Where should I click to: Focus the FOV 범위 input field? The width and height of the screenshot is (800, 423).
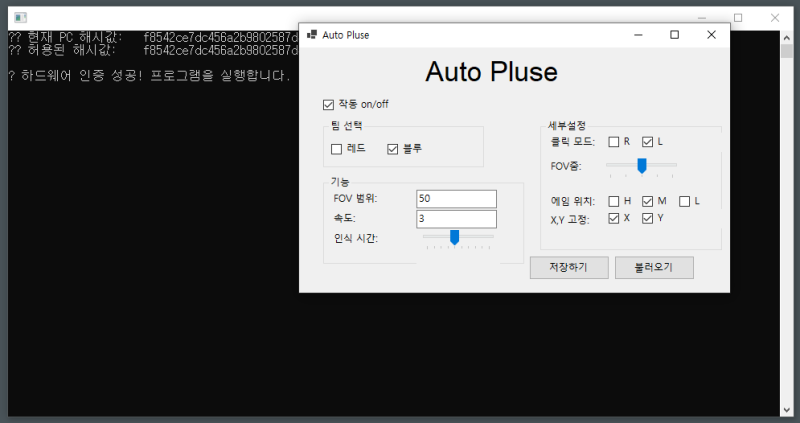[456, 199]
